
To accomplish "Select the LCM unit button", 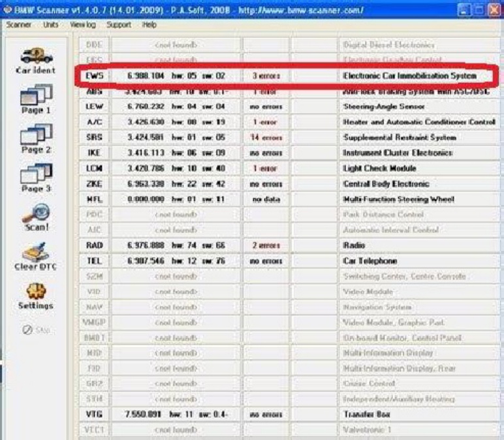I will pos(94,168).
